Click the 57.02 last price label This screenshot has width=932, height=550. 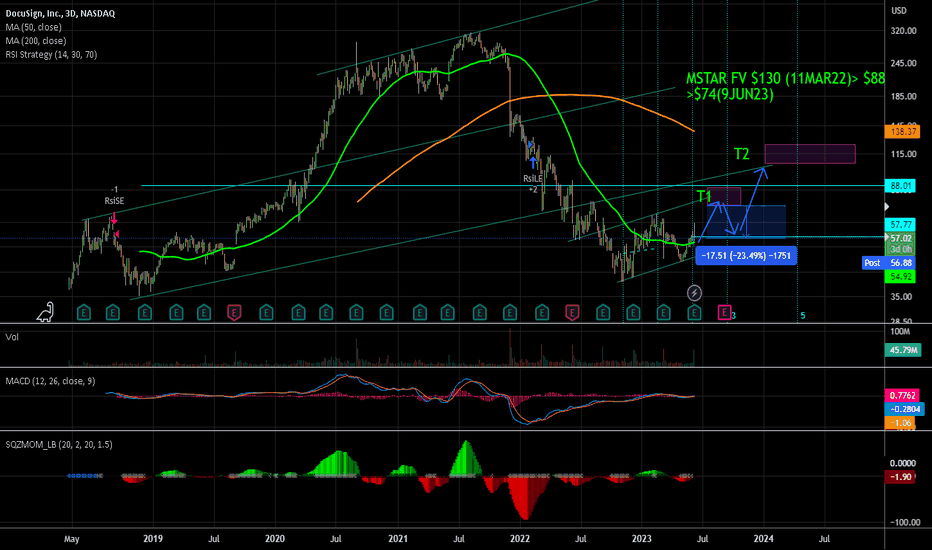coord(901,238)
